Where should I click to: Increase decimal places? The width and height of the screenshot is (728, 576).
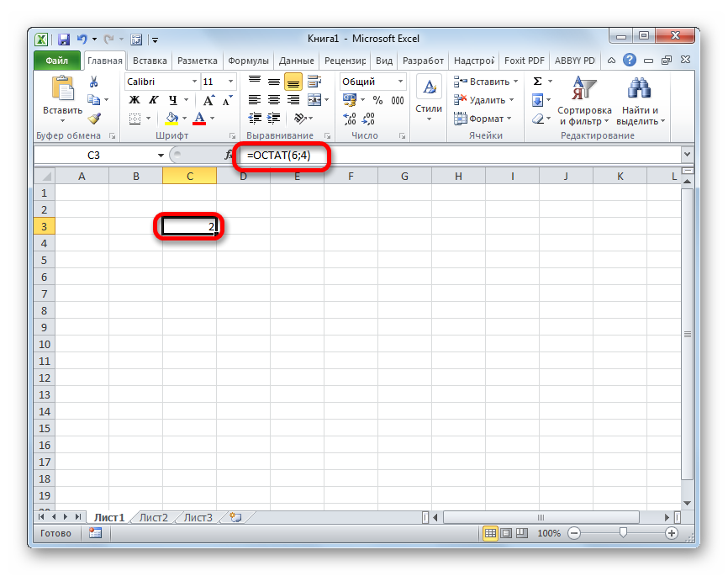click(350, 119)
